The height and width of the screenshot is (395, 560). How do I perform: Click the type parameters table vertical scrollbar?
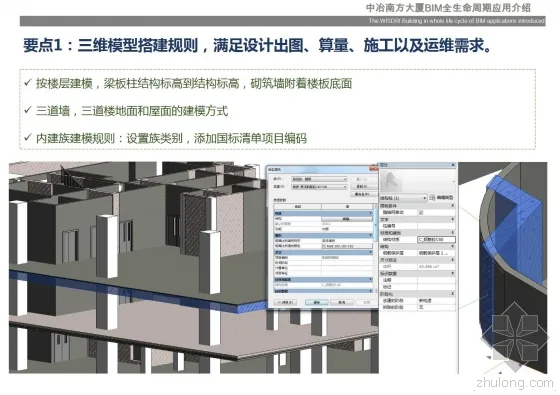pyautogui.click(x=375, y=225)
